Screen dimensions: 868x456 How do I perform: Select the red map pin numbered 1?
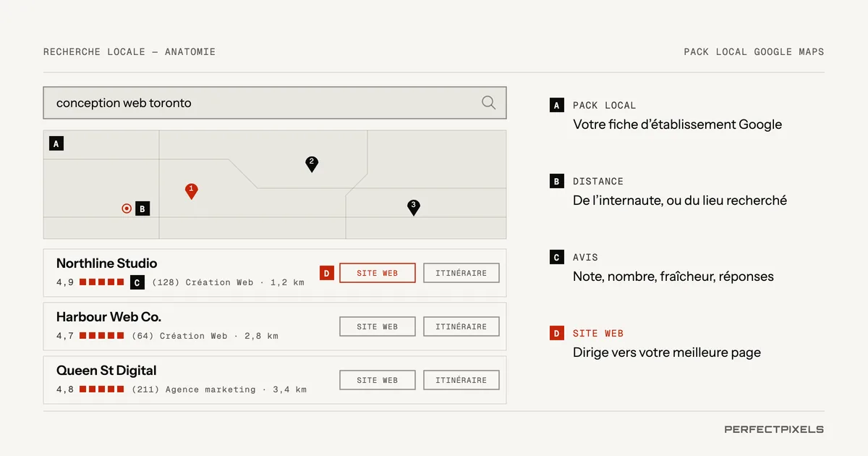(x=191, y=191)
